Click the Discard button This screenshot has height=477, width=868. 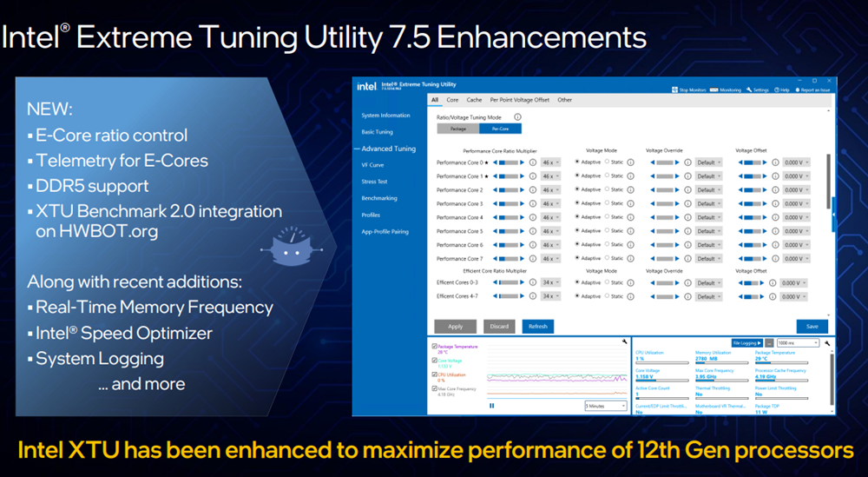coord(499,327)
